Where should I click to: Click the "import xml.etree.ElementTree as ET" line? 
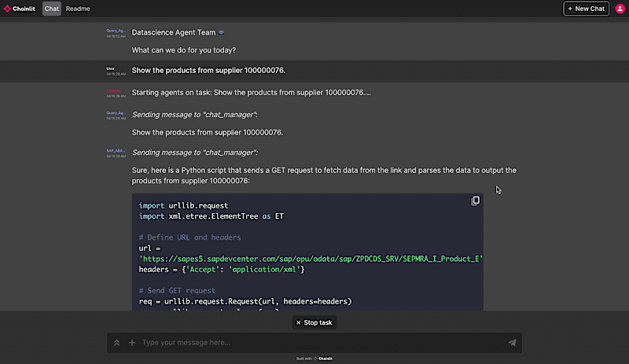pyautogui.click(x=211, y=216)
